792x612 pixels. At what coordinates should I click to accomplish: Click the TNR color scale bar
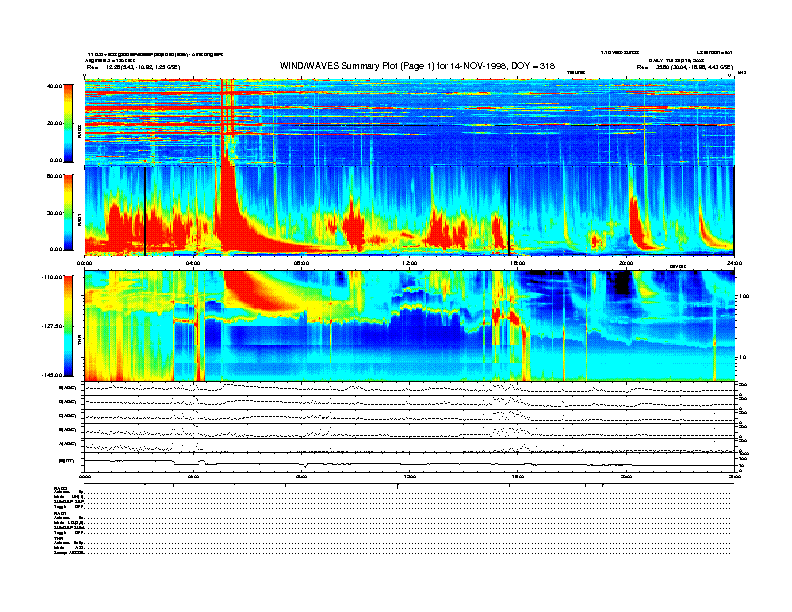(x=68, y=326)
